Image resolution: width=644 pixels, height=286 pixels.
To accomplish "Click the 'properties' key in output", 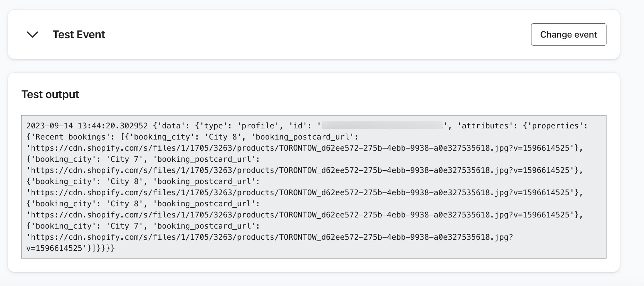I will [555, 126].
